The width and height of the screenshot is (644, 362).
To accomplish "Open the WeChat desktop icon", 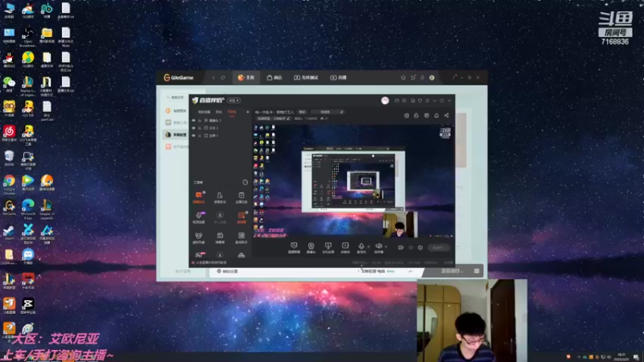I will click(9, 84).
